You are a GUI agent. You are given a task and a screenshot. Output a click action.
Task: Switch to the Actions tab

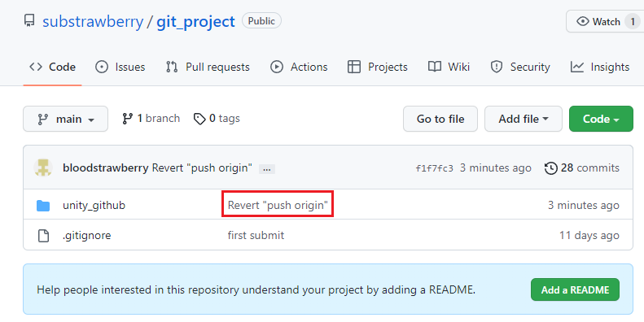(x=299, y=67)
